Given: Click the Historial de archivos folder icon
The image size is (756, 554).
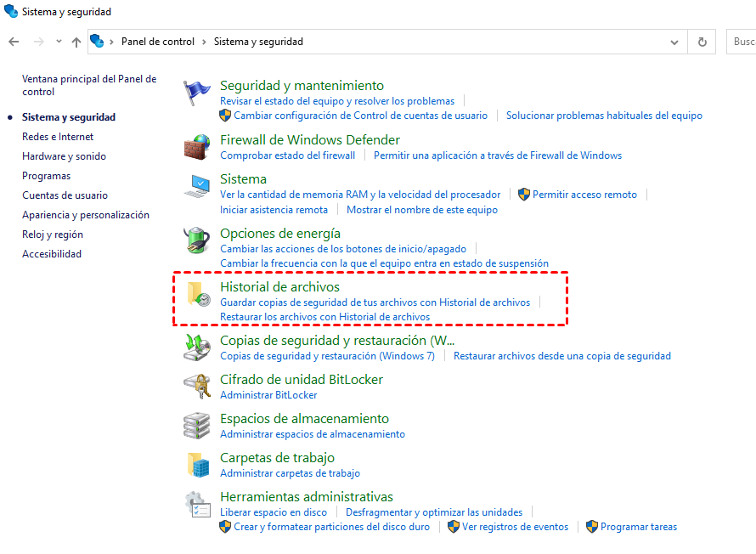Looking at the screenshot, I should (x=198, y=295).
